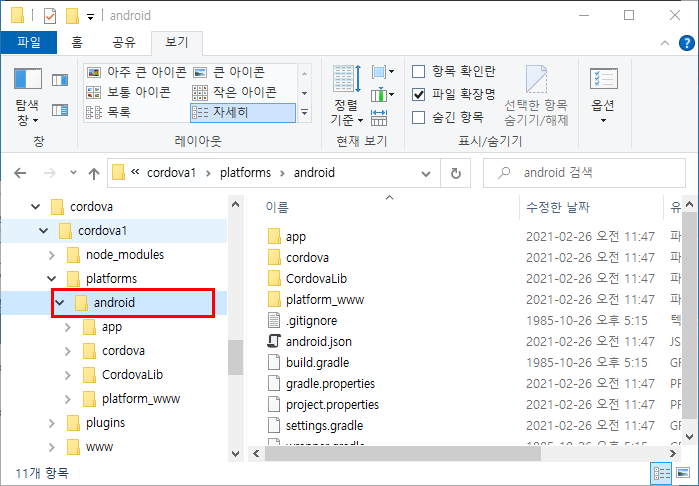Expand the plugins tree node
The image size is (699, 486).
[52, 423]
